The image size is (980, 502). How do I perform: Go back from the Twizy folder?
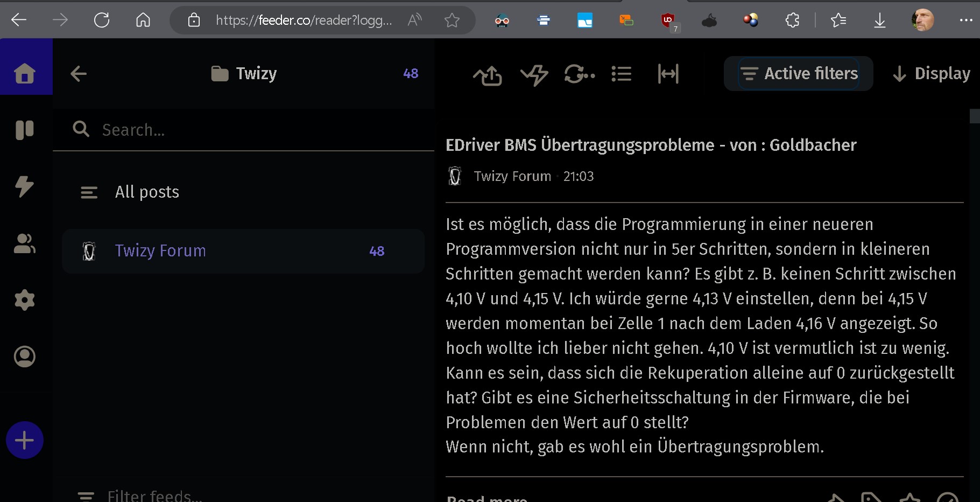pyautogui.click(x=79, y=74)
